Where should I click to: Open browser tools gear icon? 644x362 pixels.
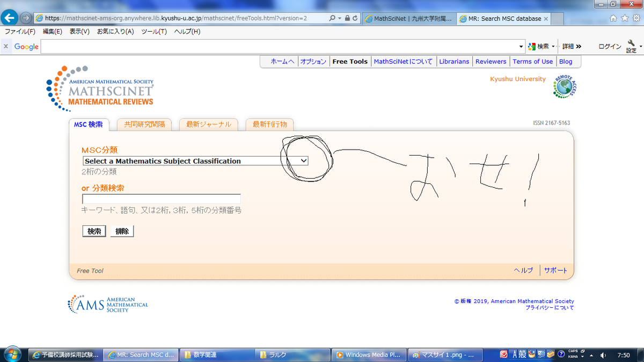tap(635, 18)
